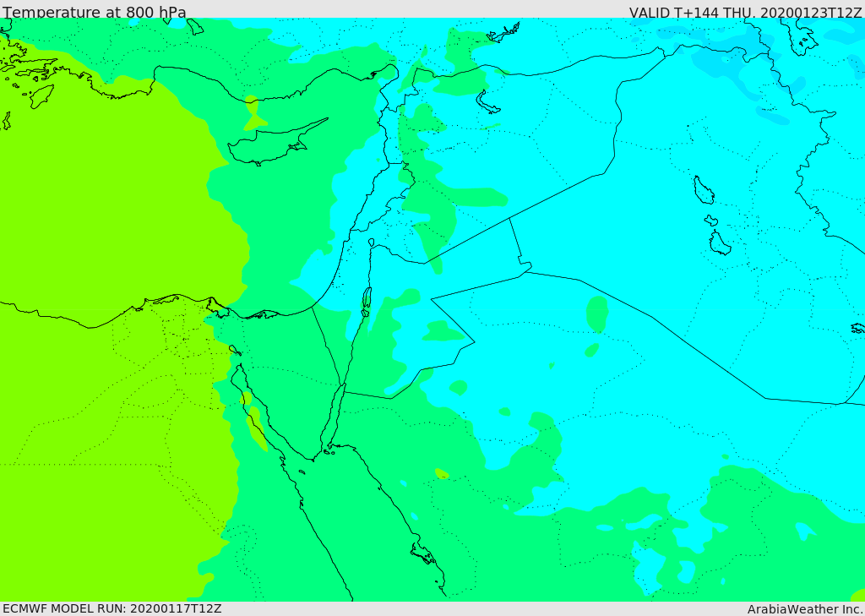This screenshot has height=616, width=865.
Task: Click the 'ArabiaWeather Inc' credit text
Action: [804, 609]
